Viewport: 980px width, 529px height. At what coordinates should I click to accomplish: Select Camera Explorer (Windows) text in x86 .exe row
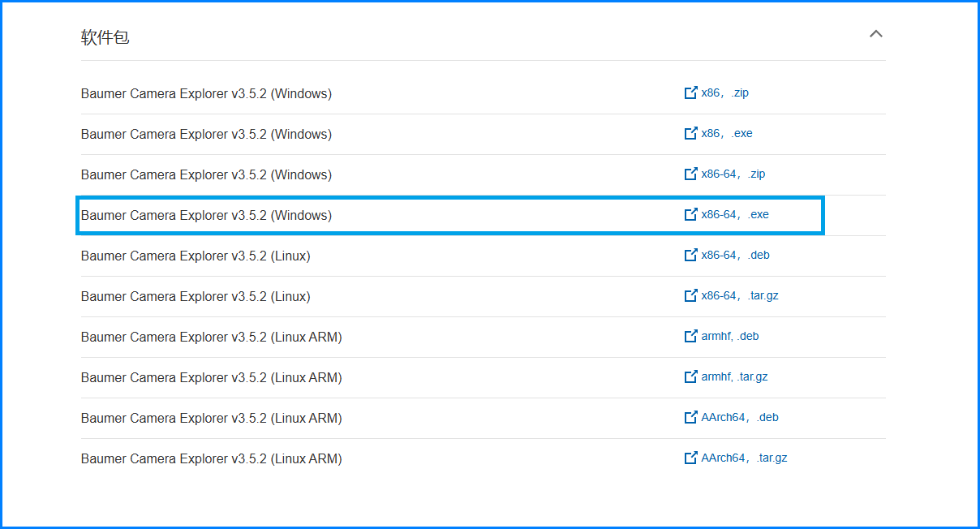(206, 134)
